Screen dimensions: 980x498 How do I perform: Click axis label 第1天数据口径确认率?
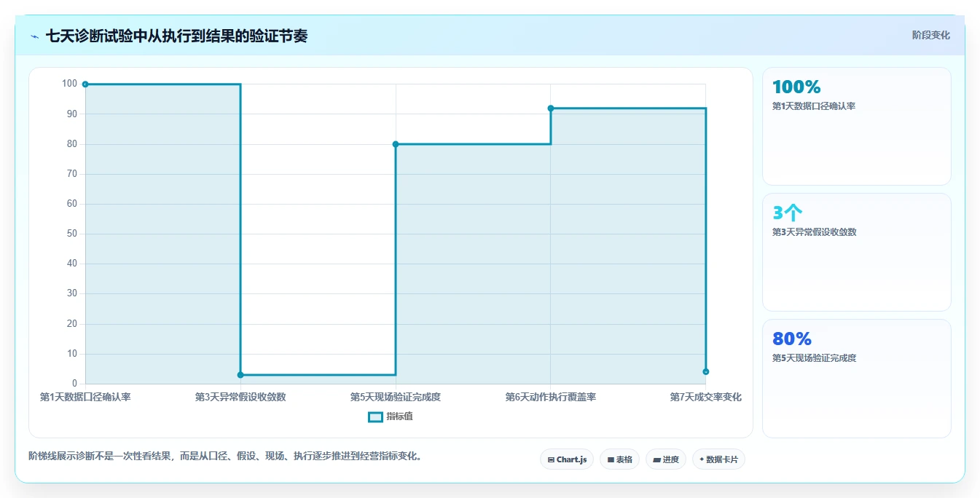(x=85, y=398)
